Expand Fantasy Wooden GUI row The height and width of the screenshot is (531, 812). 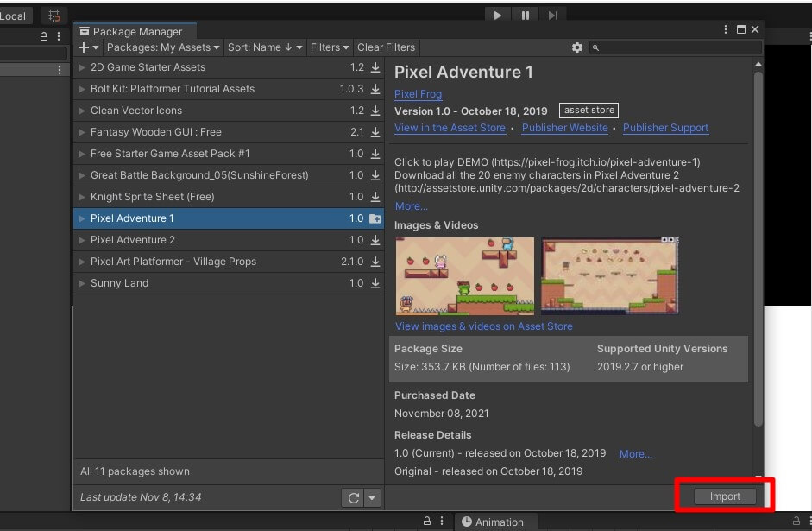click(x=81, y=132)
